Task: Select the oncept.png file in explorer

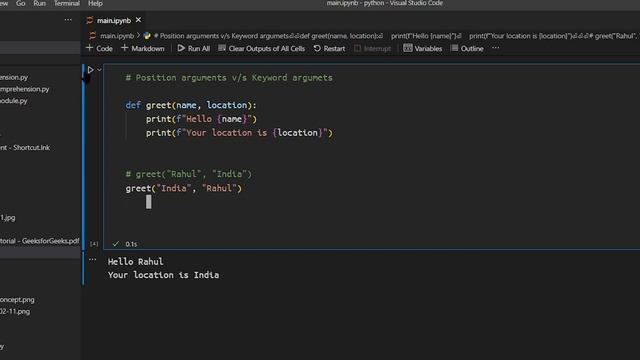Action: [17, 300]
